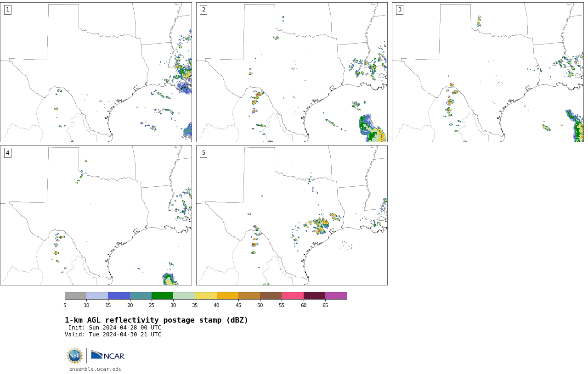Click the colorbar tick label '35'
The height and width of the screenshot is (374, 588).
point(195,305)
